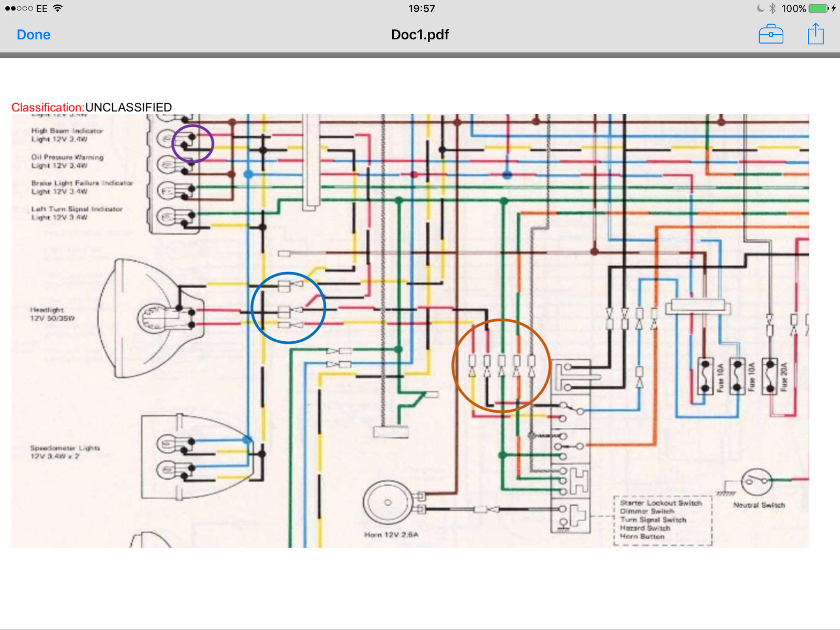Click the red Classification text

pos(48,108)
